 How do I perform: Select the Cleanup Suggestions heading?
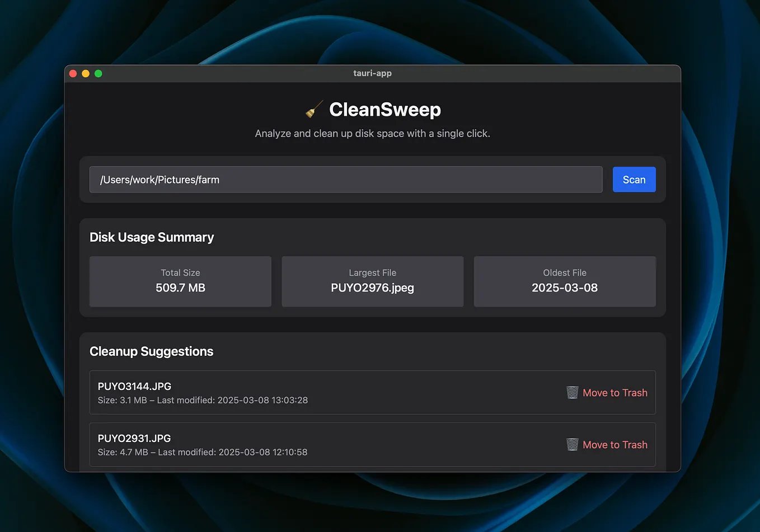pos(151,351)
